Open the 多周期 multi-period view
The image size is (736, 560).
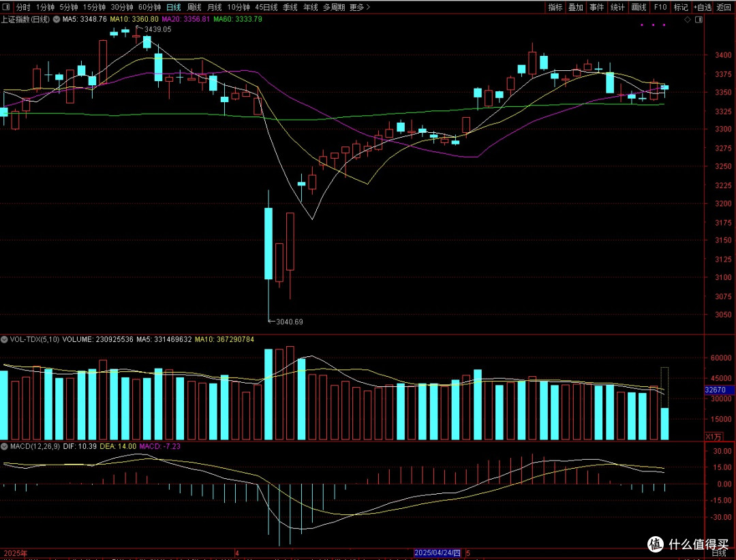(334, 7)
